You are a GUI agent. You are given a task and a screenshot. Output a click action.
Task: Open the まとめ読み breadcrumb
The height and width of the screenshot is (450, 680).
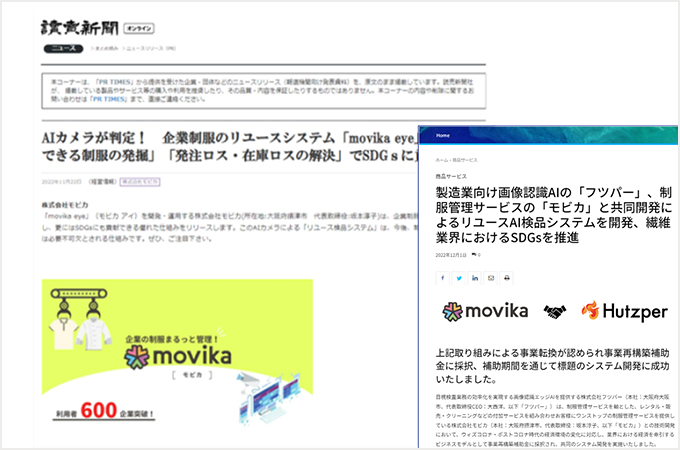(x=106, y=48)
